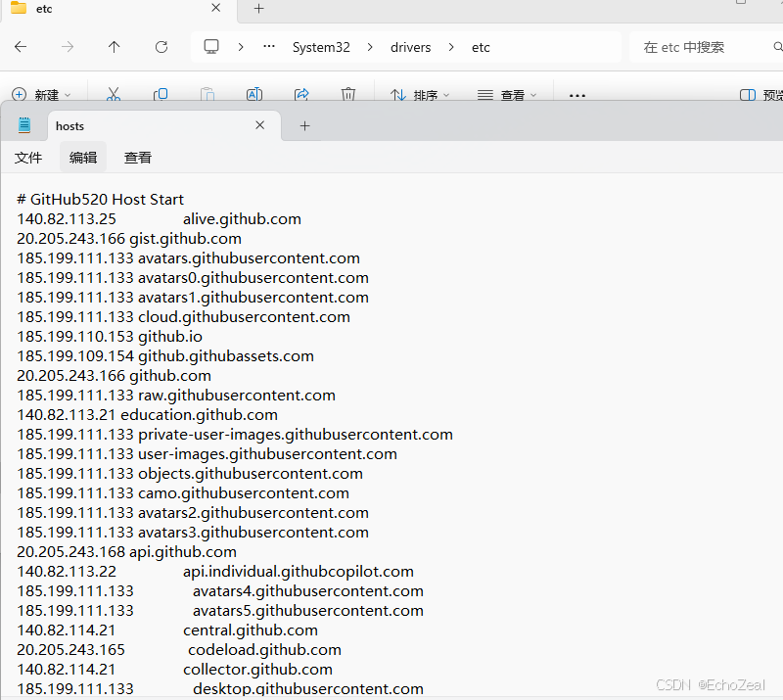Click the Delete trash icon
Screen dimensions: 783x700
[x=348, y=94]
